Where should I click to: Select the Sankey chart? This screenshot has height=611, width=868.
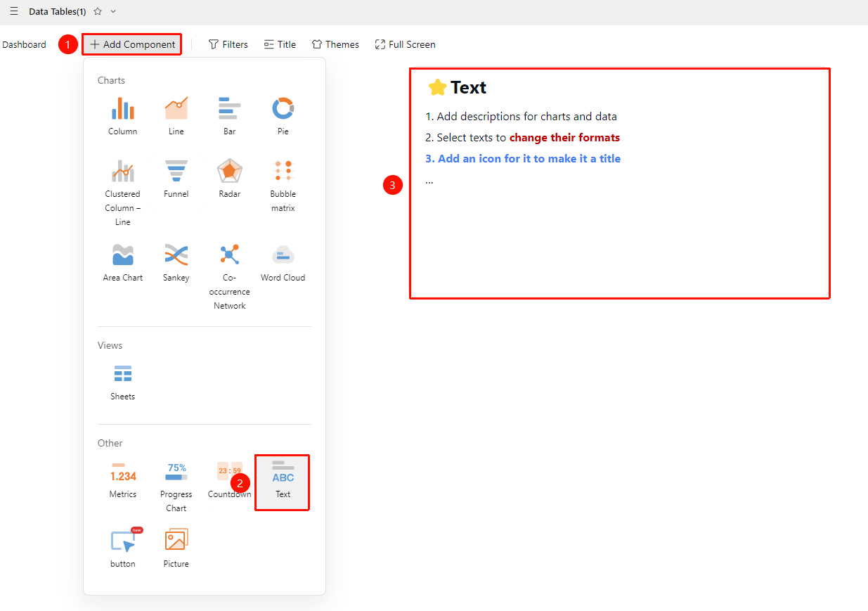click(176, 262)
